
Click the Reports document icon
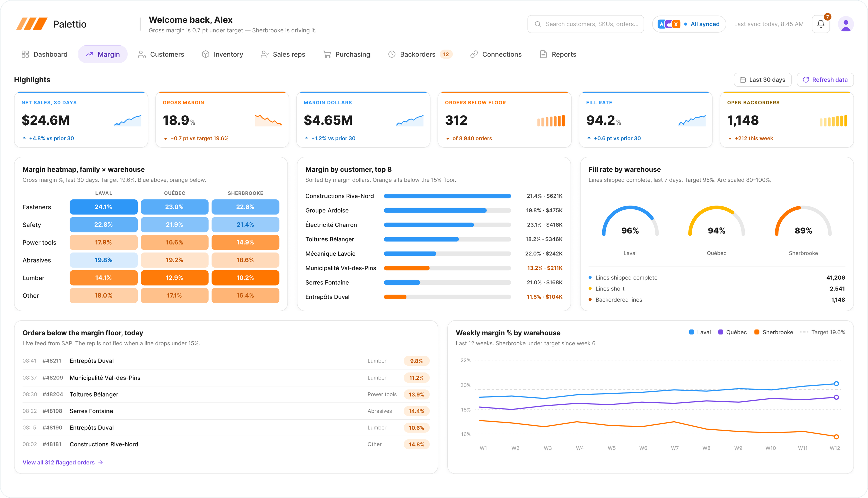[543, 54]
